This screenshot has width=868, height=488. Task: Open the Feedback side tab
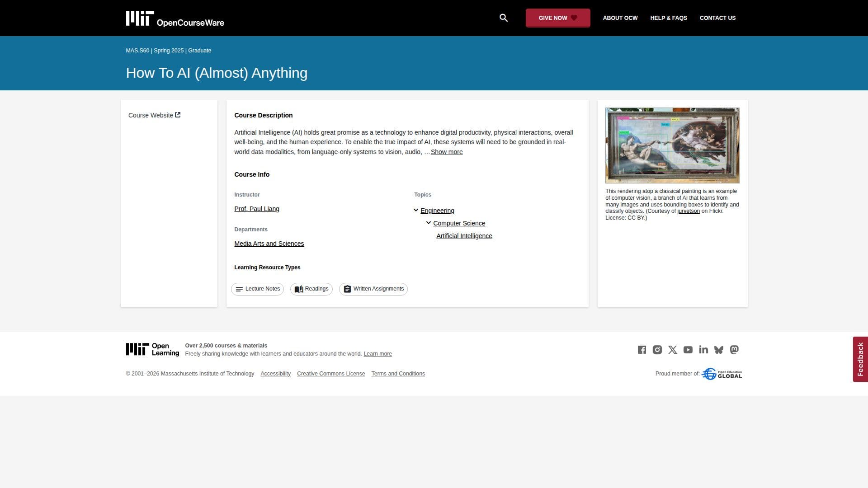tap(860, 359)
